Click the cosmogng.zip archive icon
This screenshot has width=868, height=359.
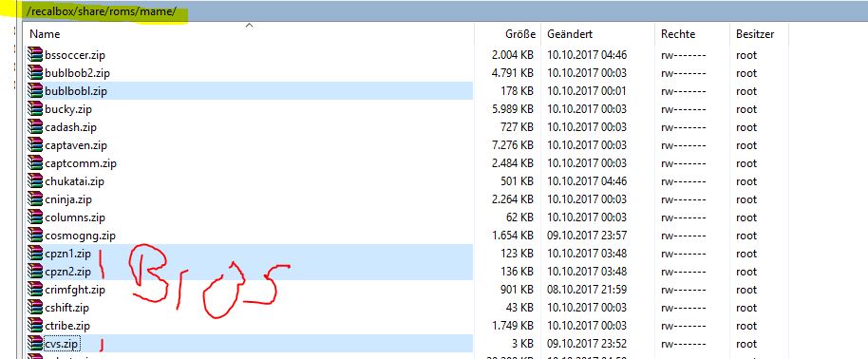coord(35,236)
